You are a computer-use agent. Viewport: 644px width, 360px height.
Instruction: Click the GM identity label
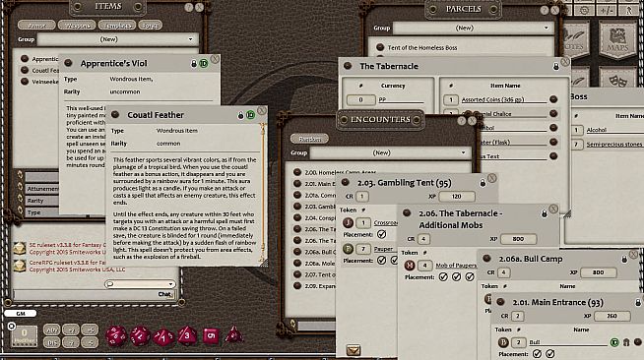pos(20,313)
